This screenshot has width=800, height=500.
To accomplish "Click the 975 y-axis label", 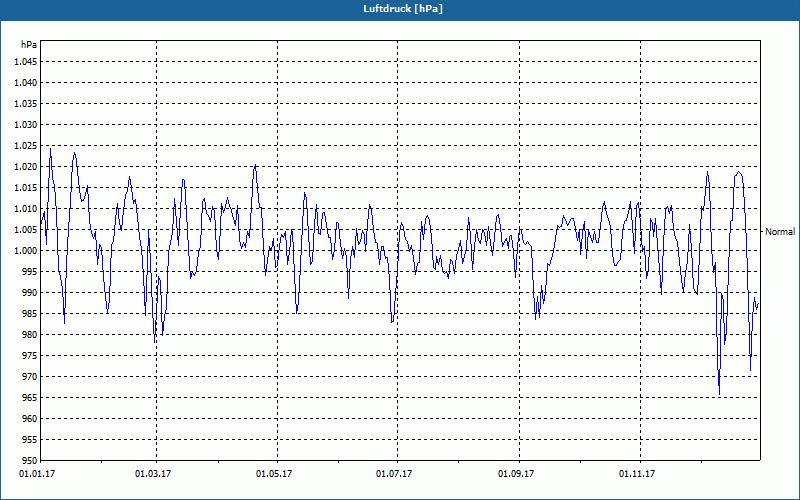I will click(30, 356).
